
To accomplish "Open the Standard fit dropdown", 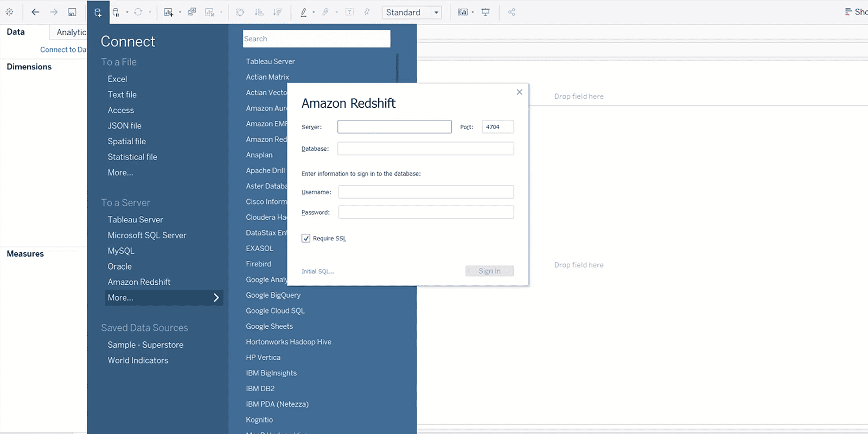I will click(x=412, y=12).
